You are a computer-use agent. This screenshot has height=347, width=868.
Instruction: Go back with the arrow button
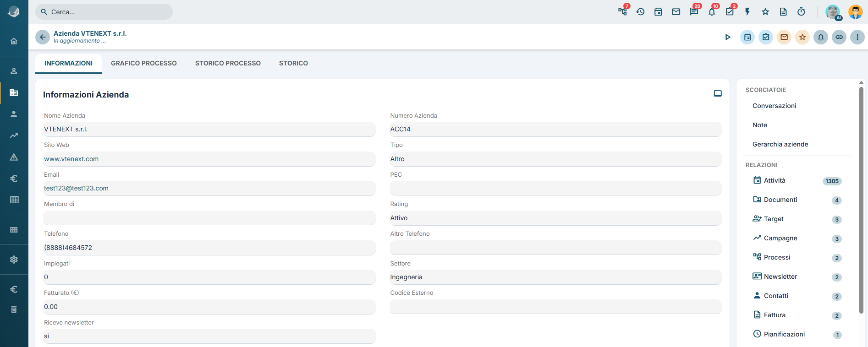point(43,37)
